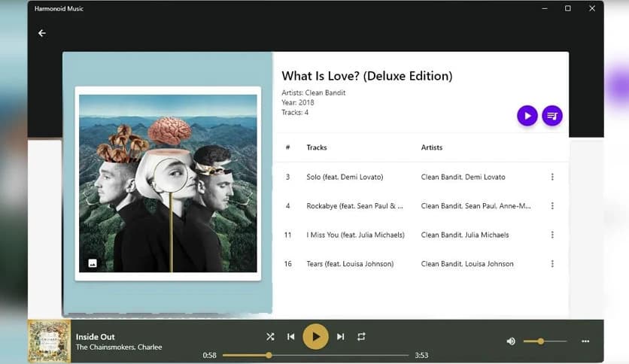Open the player's three-dot more menu
The image size is (629, 364).
tap(585, 341)
